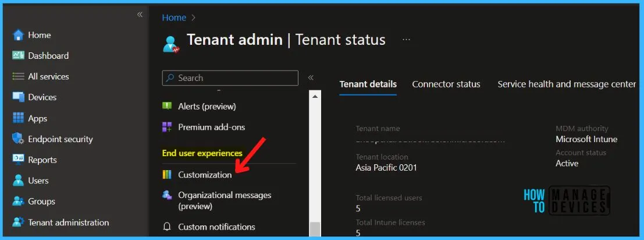
Task: Open the ellipsis more options menu
Action: 406,40
